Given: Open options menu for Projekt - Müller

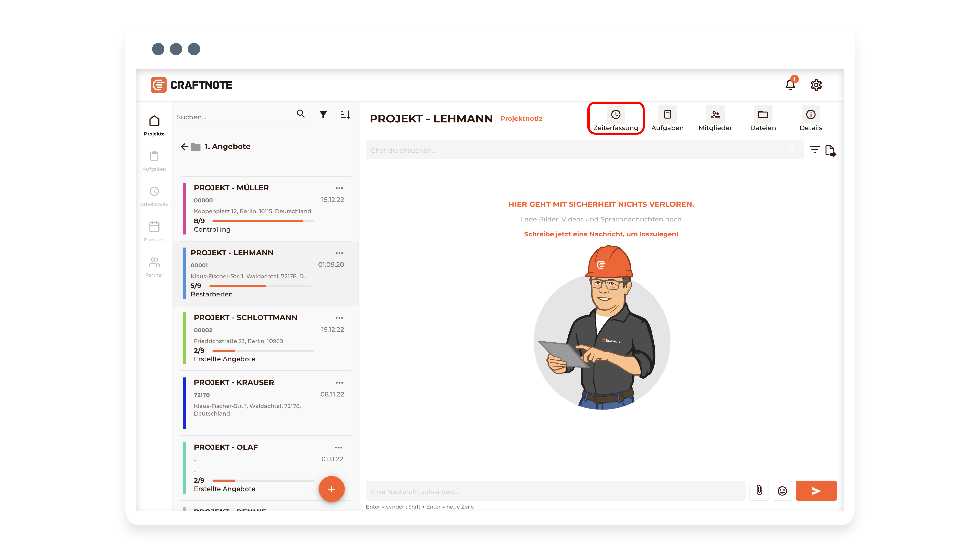Looking at the screenshot, I should point(339,188).
